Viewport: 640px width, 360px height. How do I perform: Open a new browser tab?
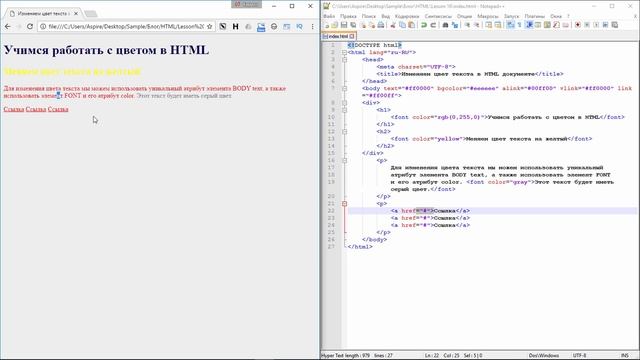point(91,14)
